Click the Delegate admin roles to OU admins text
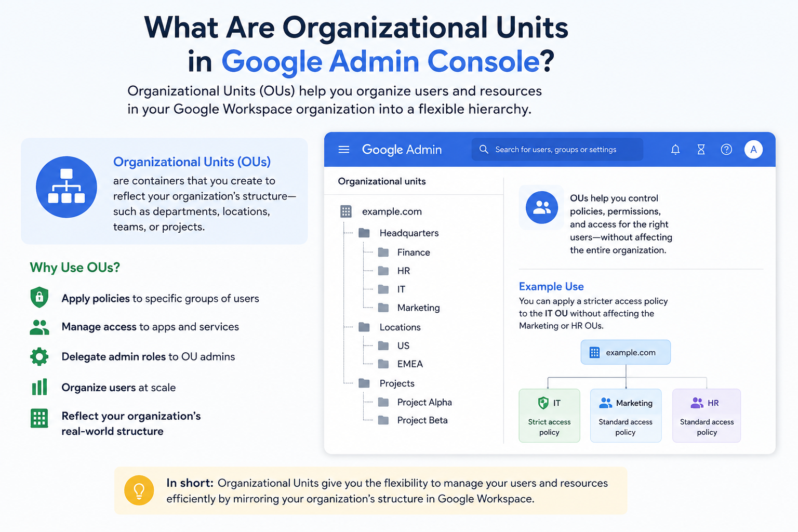Viewport: 798px width, 532px height. (x=148, y=357)
